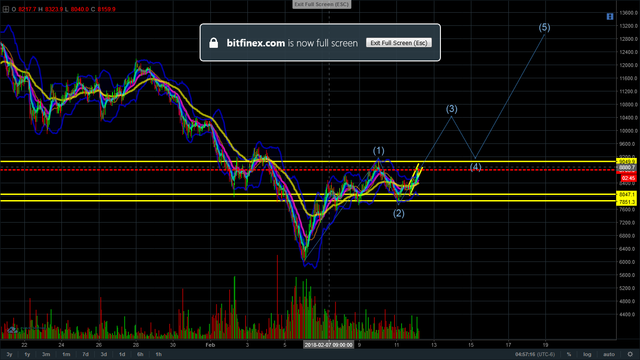
Task: Switch chart range to 1d
Action: coord(122,354)
